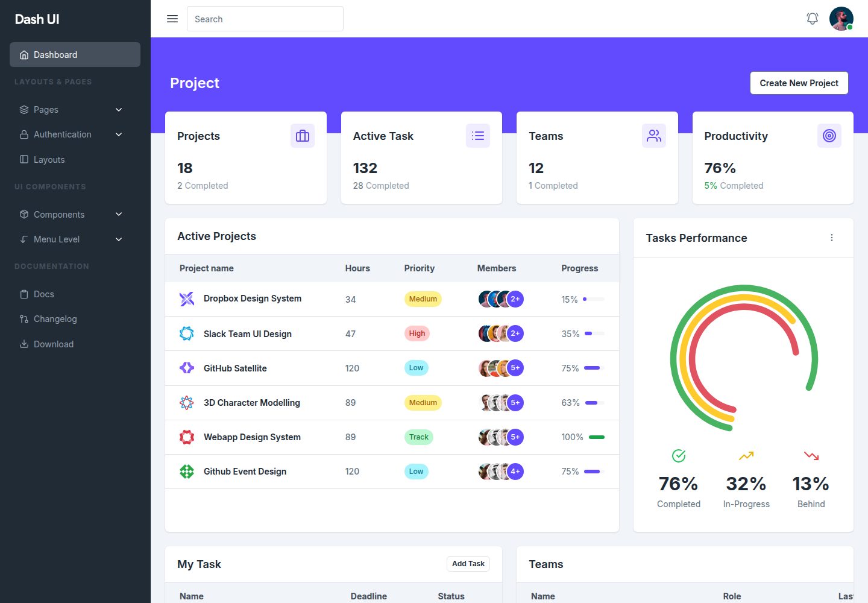Image resolution: width=868 pixels, height=603 pixels.
Task: Click the Slack Team UI Design name
Action: (x=248, y=334)
